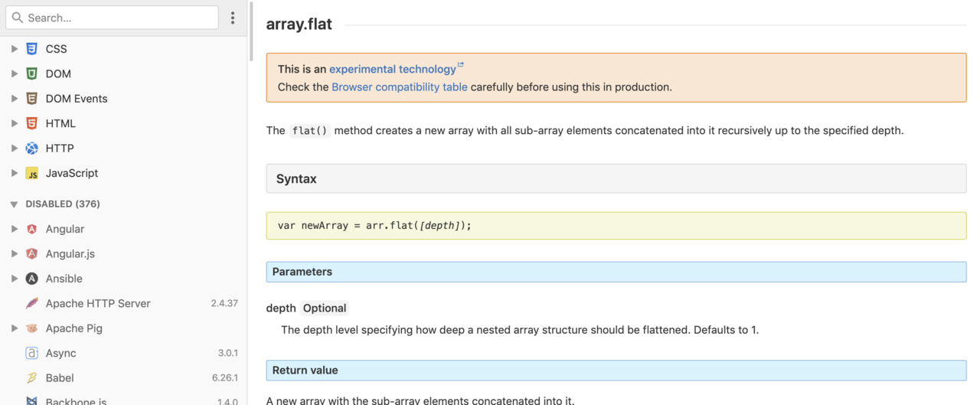Click Babel version 6.26.1
The image size is (980, 405).
[225, 378]
